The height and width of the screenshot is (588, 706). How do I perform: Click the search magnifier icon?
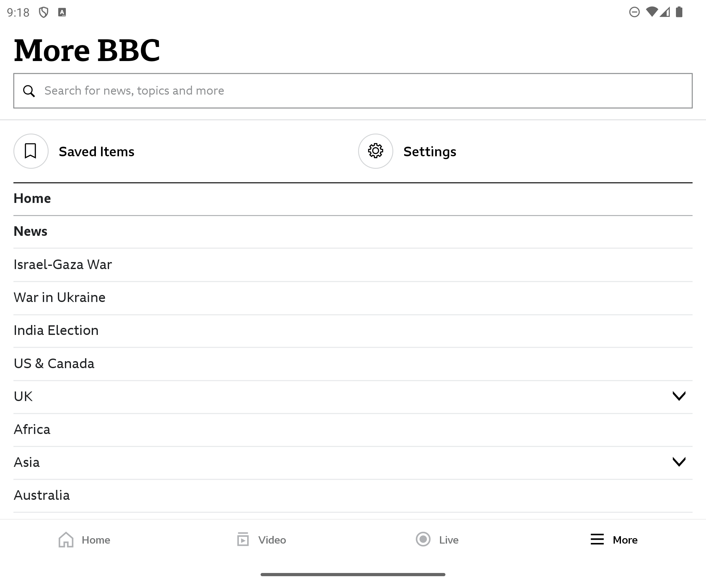coord(29,91)
